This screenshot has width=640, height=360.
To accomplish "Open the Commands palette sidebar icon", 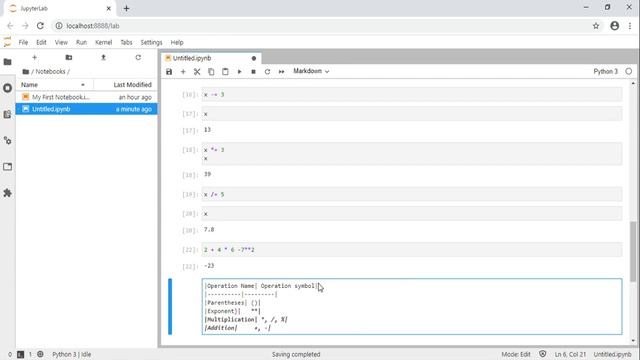I will tap(7, 114).
